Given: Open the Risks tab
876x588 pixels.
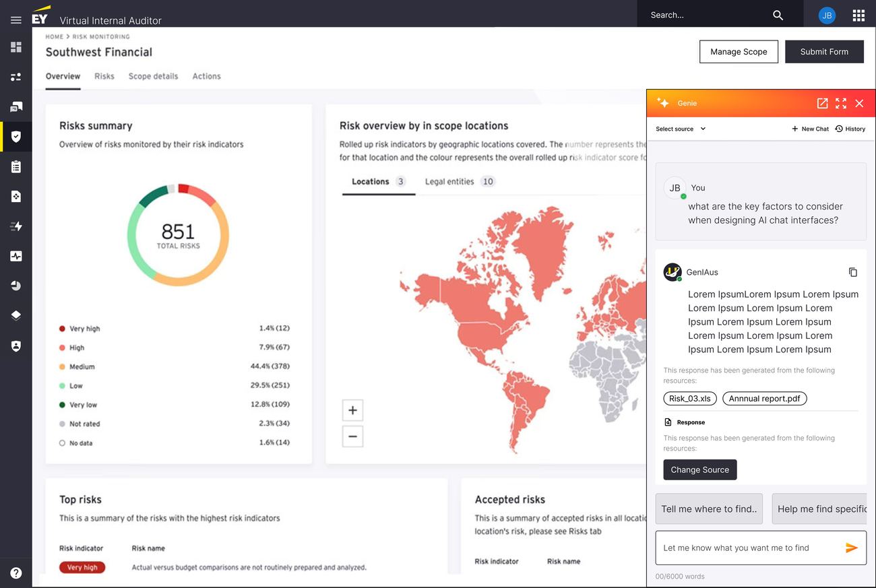Looking at the screenshot, I should point(104,76).
